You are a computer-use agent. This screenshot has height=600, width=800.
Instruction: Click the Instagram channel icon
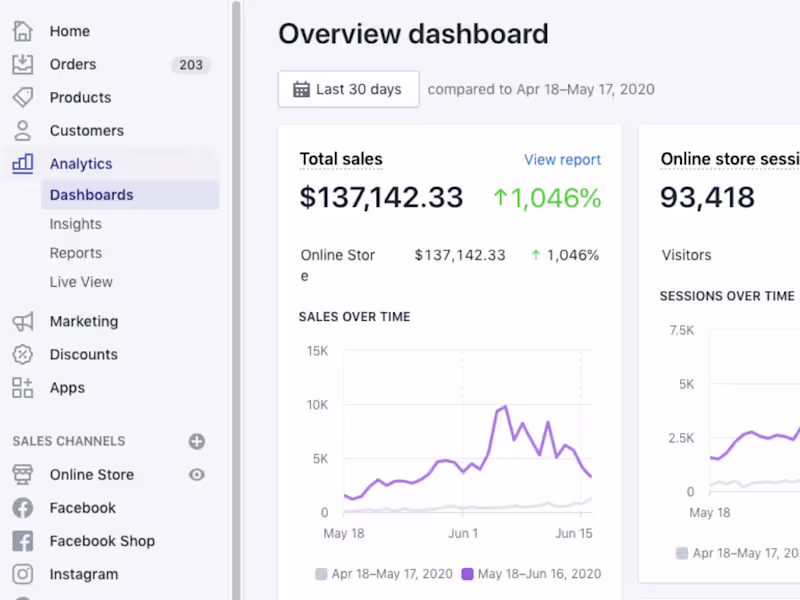[22, 574]
